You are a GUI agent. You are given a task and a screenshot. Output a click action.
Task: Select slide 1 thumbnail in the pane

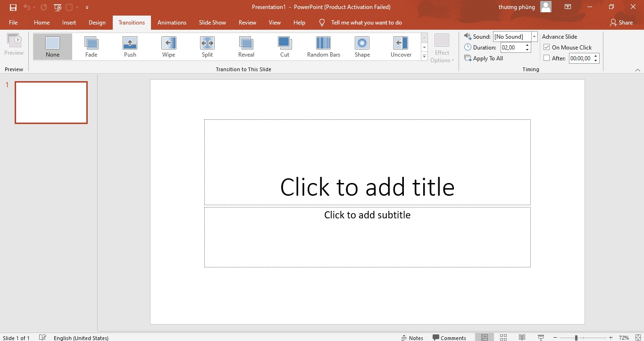(51, 102)
